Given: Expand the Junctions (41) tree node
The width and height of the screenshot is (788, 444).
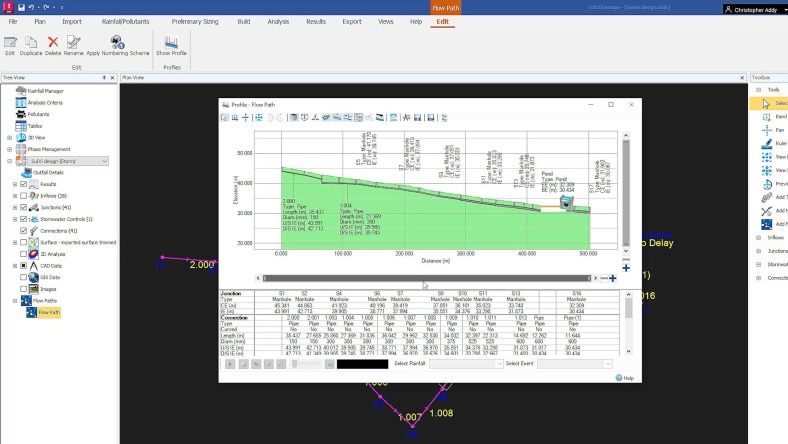Looking at the screenshot, I should point(15,207).
